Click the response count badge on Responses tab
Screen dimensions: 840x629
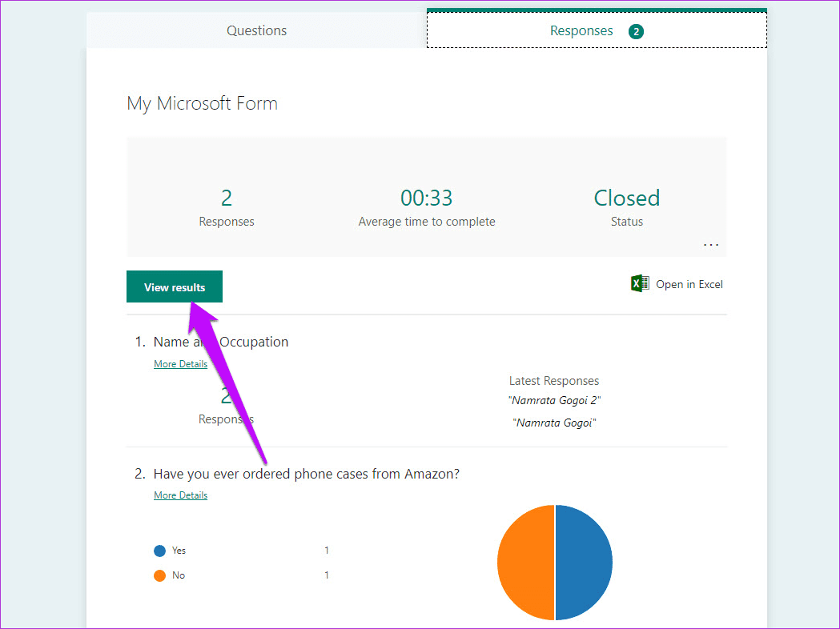[x=636, y=31]
